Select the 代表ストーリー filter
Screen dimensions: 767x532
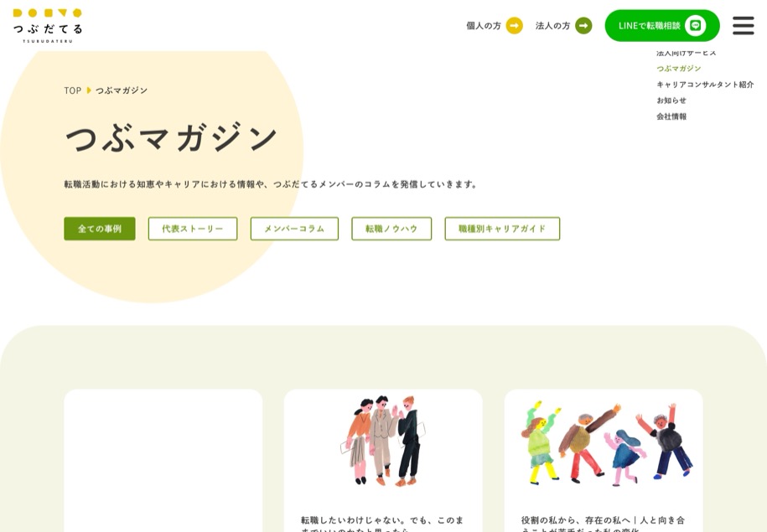pyautogui.click(x=193, y=229)
